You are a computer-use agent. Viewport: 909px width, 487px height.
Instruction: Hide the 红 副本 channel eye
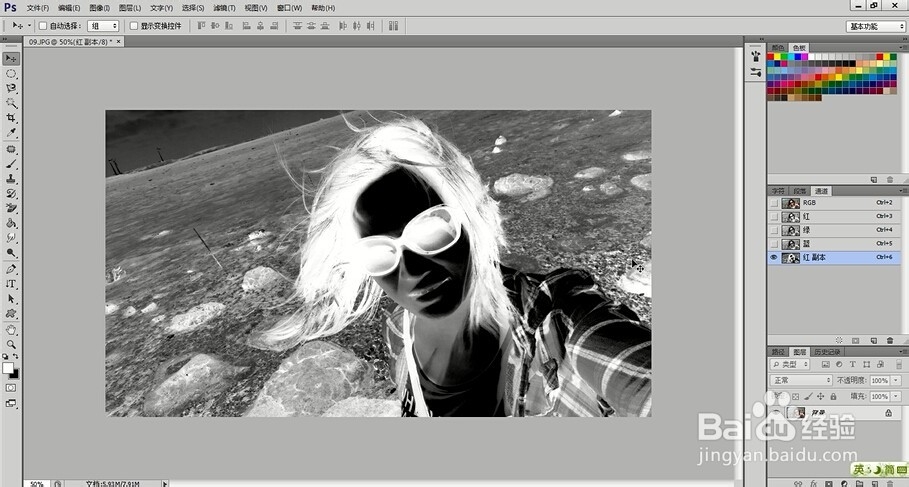(774, 257)
